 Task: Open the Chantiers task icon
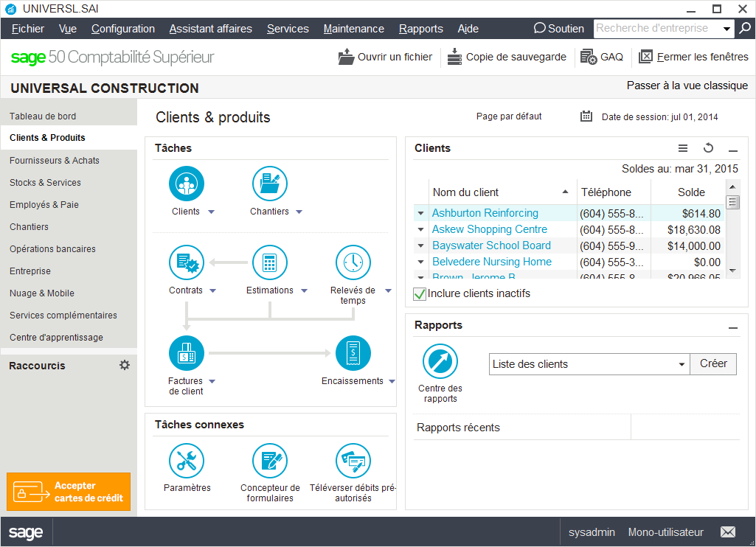pyautogui.click(x=269, y=184)
